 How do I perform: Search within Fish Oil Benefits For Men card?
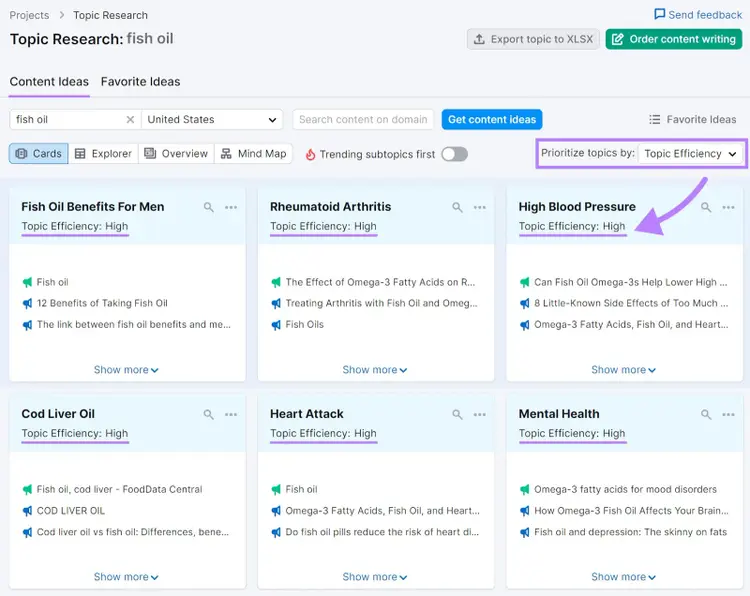pyautogui.click(x=209, y=207)
